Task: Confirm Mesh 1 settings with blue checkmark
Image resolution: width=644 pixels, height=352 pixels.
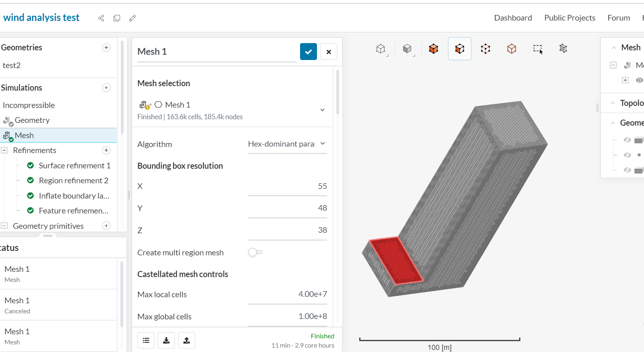Action: pyautogui.click(x=308, y=52)
